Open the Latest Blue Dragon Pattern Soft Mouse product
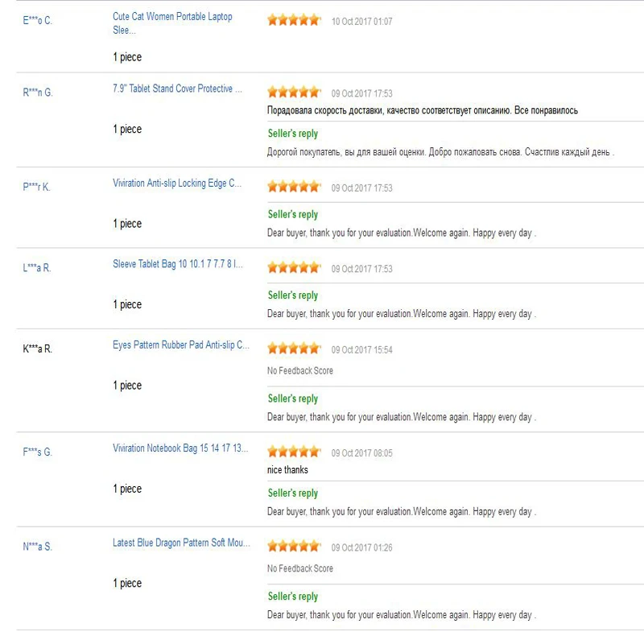This screenshot has width=644, height=644. click(x=181, y=543)
